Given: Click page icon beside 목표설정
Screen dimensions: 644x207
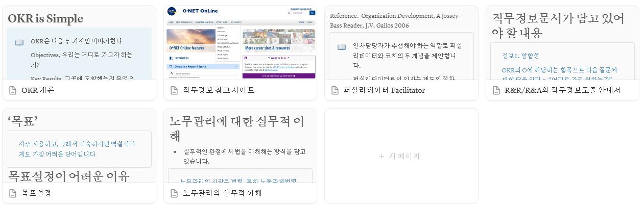Looking at the screenshot, I should (x=13, y=193).
